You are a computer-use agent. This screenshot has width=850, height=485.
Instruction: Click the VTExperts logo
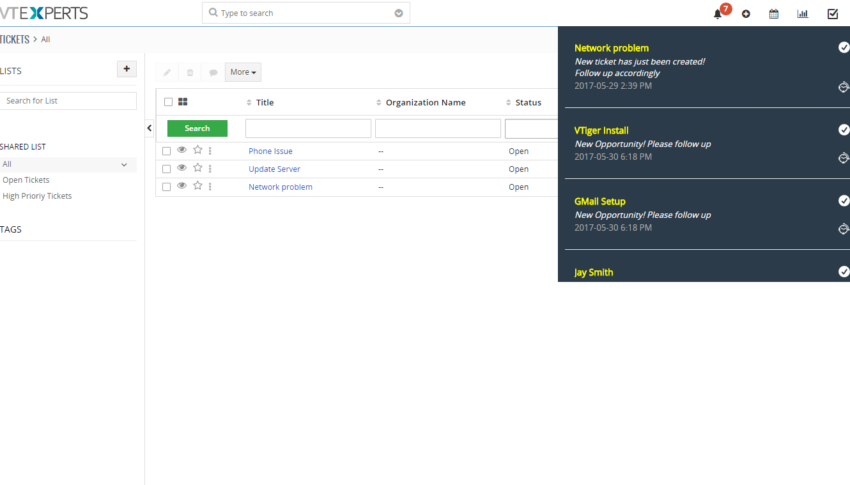(44, 13)
